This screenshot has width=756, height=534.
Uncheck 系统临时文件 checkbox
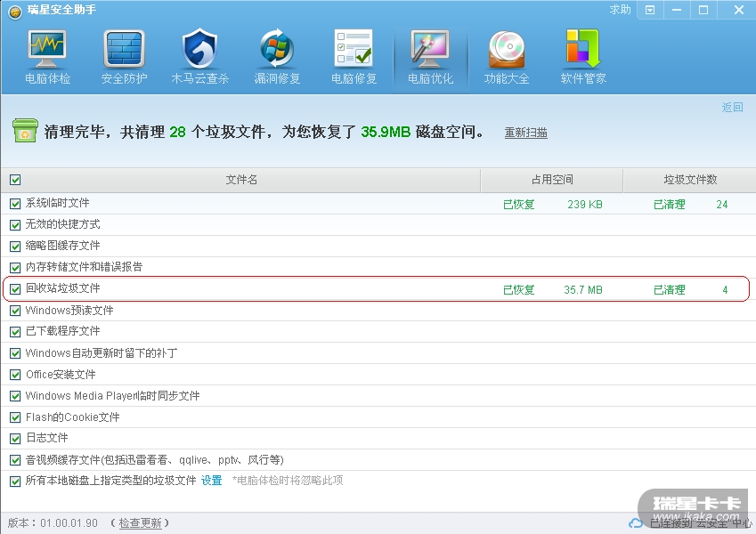pyautogui.click(x=15, y=204)
